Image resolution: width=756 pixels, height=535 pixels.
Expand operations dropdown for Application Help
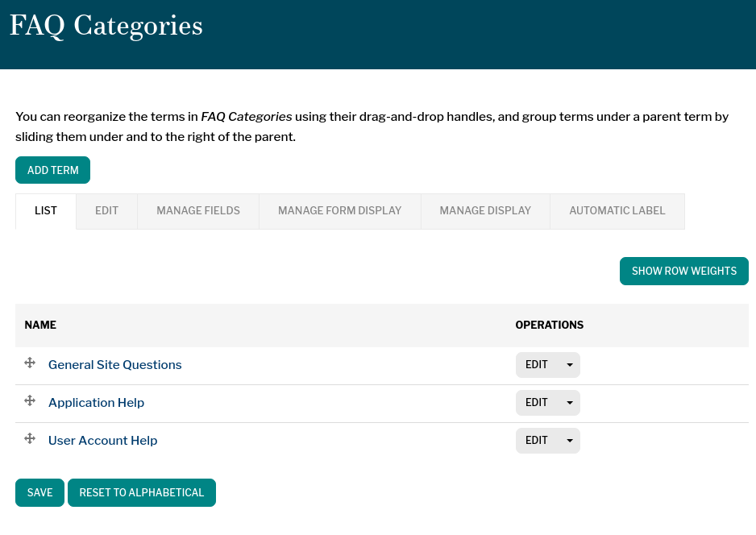tap(569, 403)
